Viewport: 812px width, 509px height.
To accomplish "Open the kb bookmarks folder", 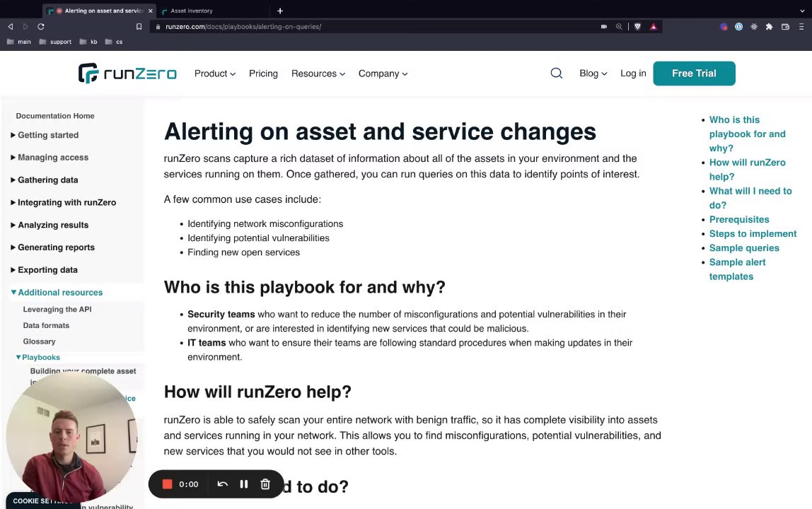I will point(88,42).
